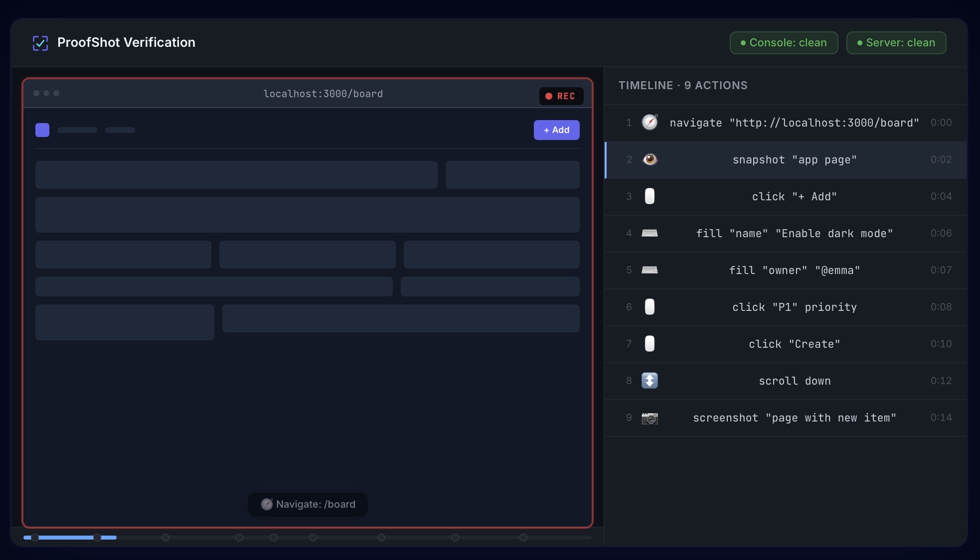This screenshot has width=980, height=560.
Task: Click the Console: clean status badge
Action: [784, 43]
